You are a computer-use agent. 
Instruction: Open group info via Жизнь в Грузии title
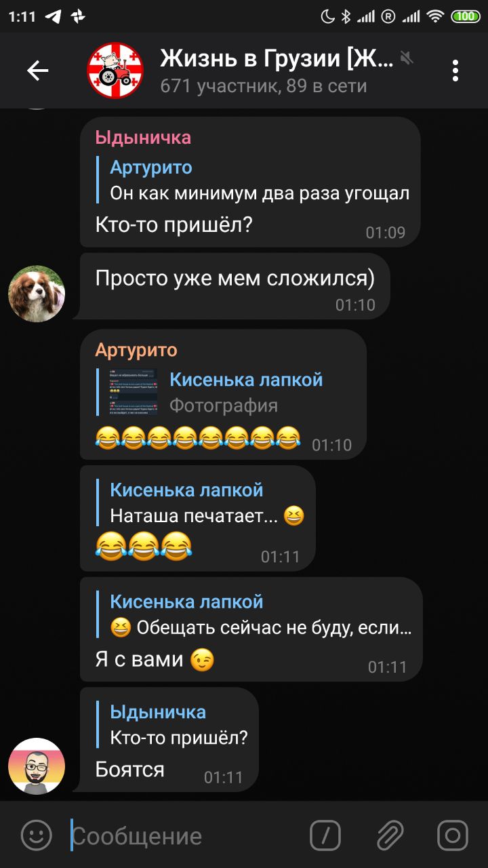(277, 59)
